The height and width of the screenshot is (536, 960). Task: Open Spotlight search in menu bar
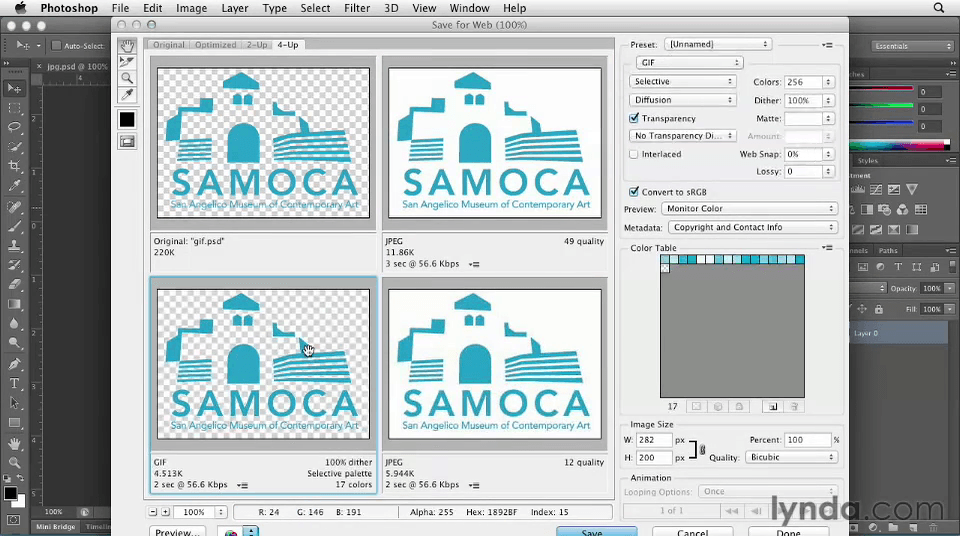tap(939, 8)
